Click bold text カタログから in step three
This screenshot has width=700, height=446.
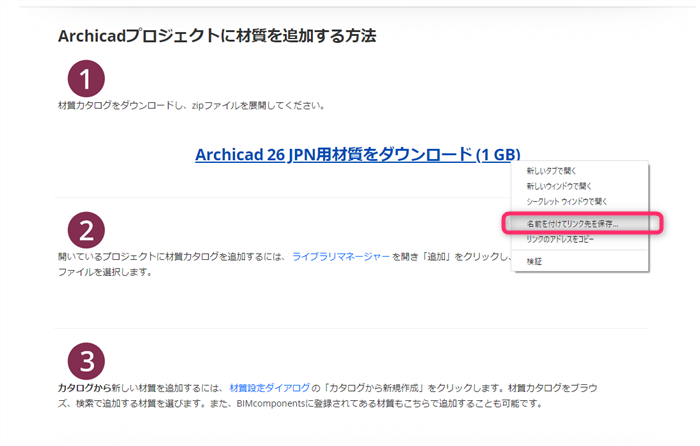click(x=84, y=388)
